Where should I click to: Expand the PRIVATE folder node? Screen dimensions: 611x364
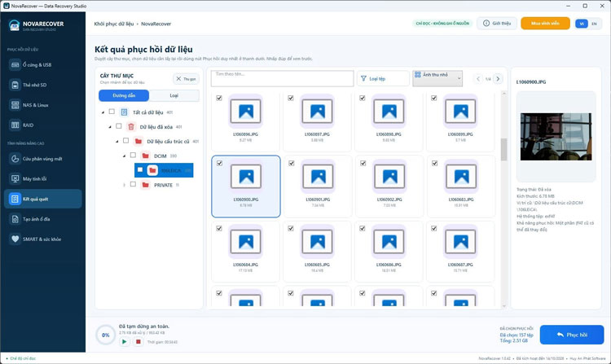[124, 185]
